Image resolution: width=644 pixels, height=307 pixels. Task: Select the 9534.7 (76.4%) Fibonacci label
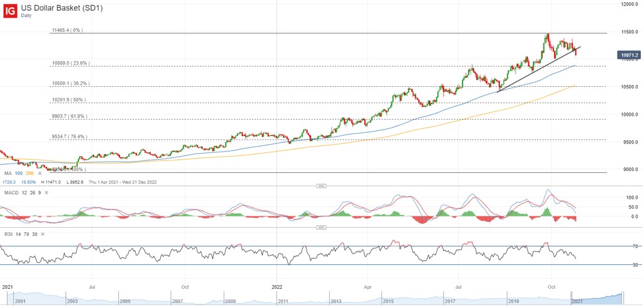[x=68, y=137]
